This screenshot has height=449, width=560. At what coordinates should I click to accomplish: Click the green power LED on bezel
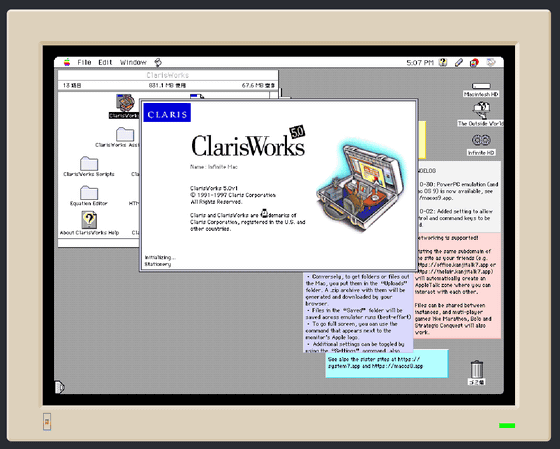[507, 425]
